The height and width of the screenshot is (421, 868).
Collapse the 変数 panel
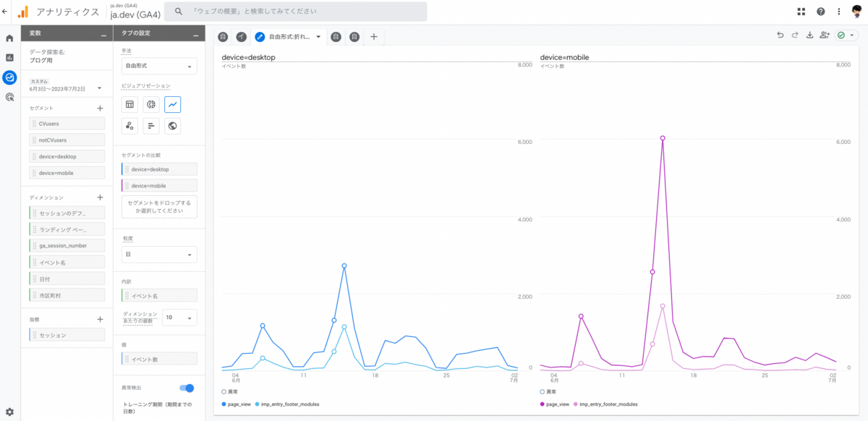pyautogui.click(x=104, y=34)
